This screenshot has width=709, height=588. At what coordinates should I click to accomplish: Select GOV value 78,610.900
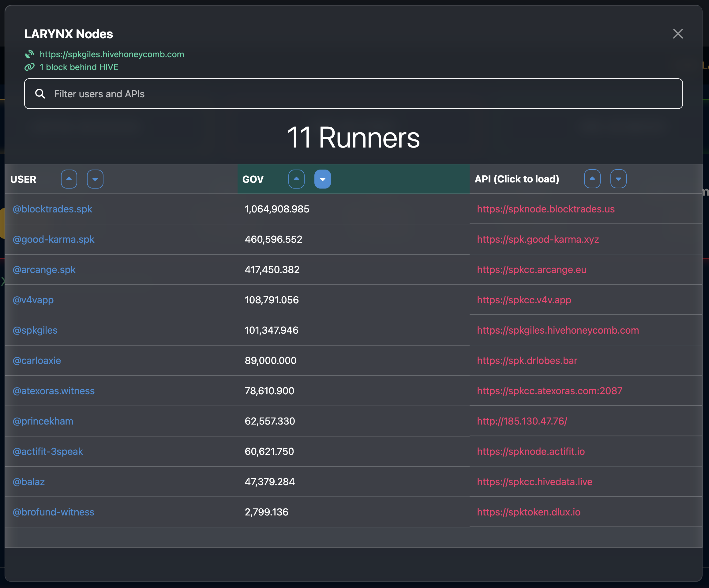click(269, 391)
